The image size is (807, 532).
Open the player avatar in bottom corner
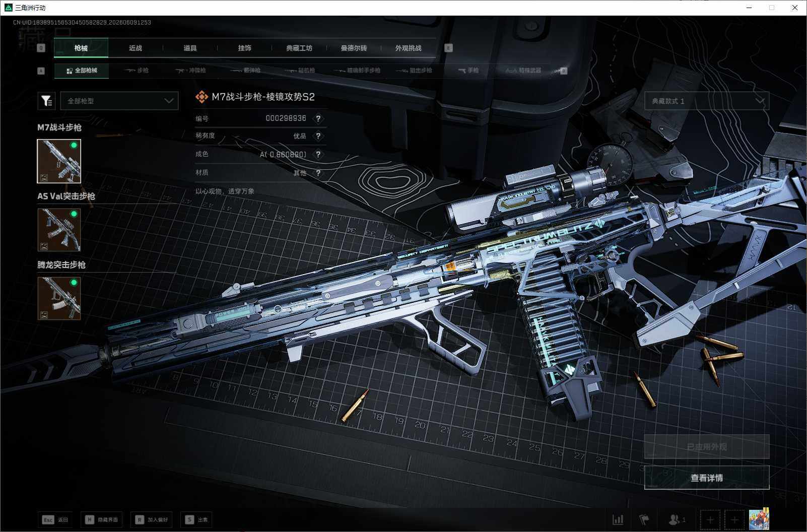(x=759, y=519)
